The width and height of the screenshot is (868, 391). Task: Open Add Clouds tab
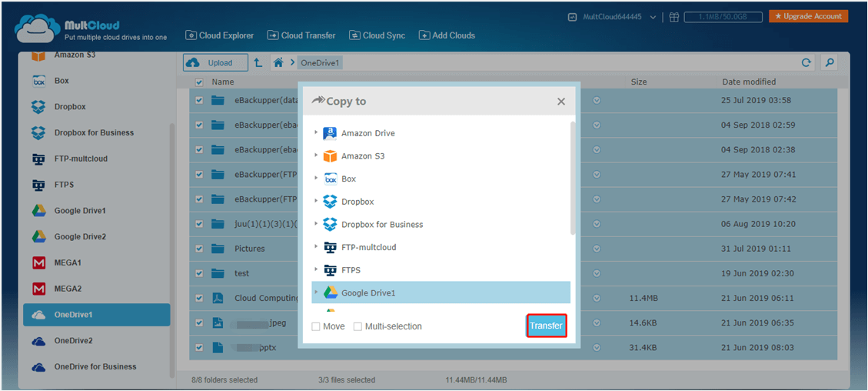tap(447, 35)
